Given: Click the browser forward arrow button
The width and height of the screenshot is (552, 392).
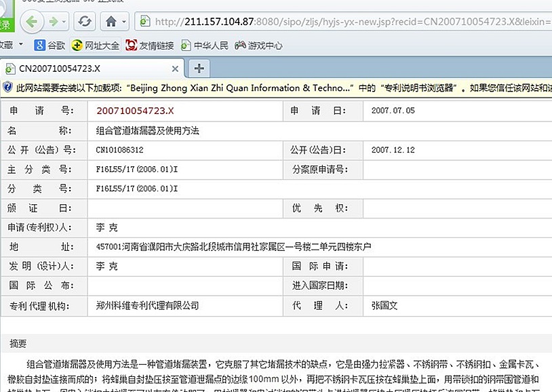Looking at the screenshot, I should (52, 22).
